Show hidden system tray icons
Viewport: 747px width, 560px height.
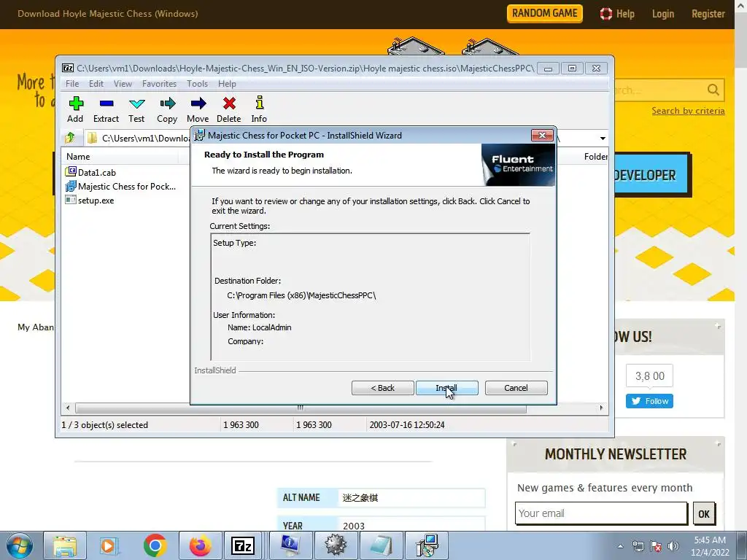pyautogui.click(x=620, y=546)
